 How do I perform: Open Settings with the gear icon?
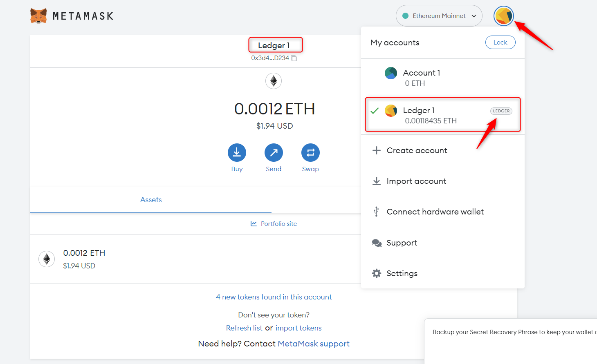coord(377,273)
